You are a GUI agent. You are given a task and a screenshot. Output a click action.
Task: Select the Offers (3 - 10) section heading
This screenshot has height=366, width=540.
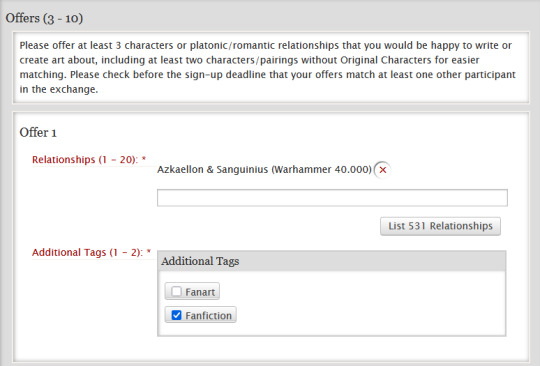click(44, 18)
